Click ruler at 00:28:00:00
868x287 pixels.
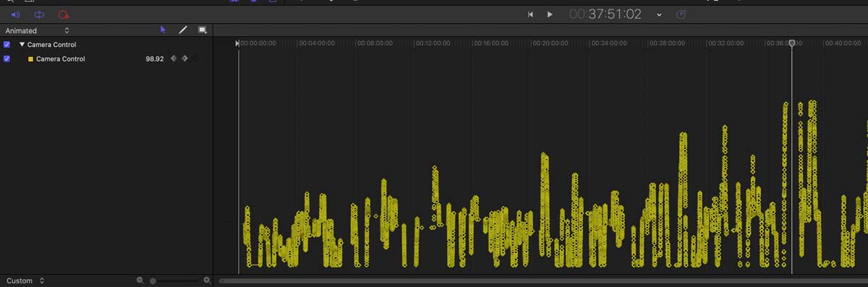point(667,43)
